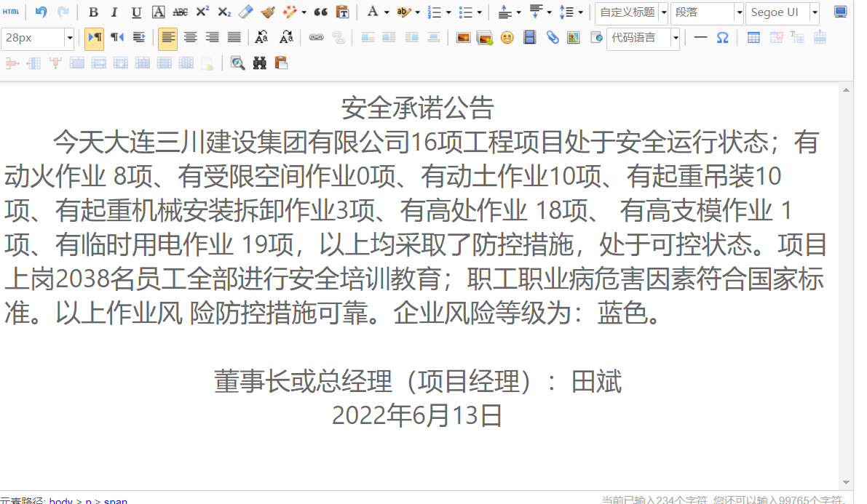Viewport: 867px width, 504px height.
Task: Convert selection to lowercase
Action: [286, 37]
